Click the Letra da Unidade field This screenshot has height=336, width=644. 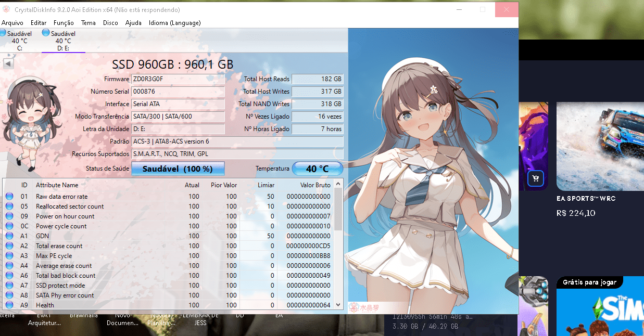(178, 129)
